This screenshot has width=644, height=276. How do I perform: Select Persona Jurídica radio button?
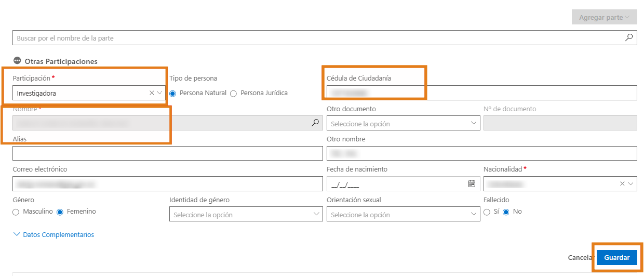point(233,94)
